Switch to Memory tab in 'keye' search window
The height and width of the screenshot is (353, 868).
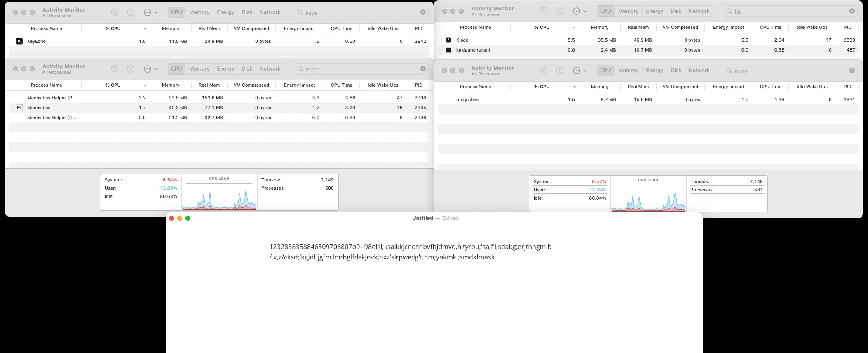(x=199, y=12)
